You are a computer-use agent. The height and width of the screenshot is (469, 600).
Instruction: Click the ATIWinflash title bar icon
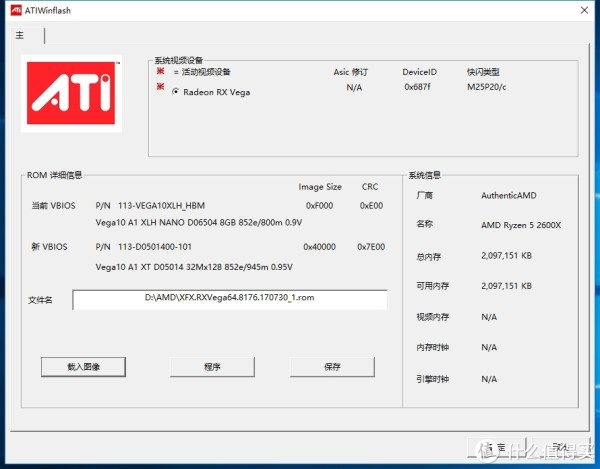[x=16, y=10]
